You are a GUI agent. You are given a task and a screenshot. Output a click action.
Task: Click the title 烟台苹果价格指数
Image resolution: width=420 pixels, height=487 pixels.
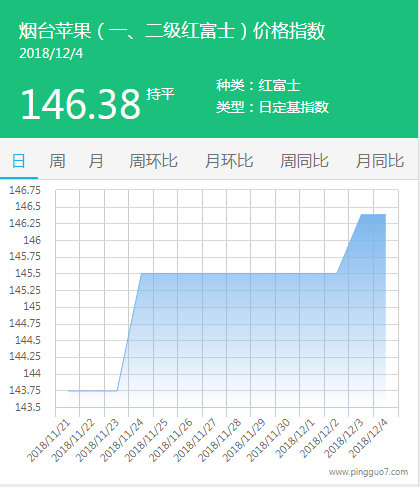point(172,31)
